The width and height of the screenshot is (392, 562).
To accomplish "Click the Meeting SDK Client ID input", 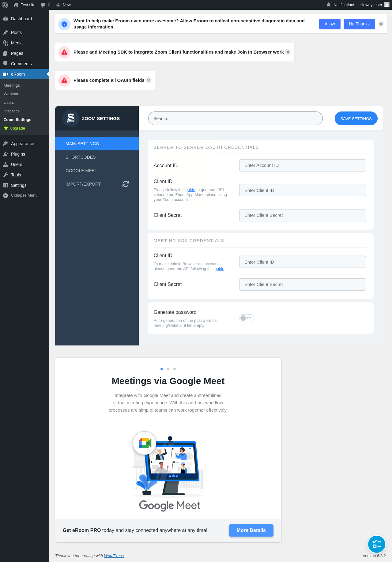I will (x=302, y=262).
